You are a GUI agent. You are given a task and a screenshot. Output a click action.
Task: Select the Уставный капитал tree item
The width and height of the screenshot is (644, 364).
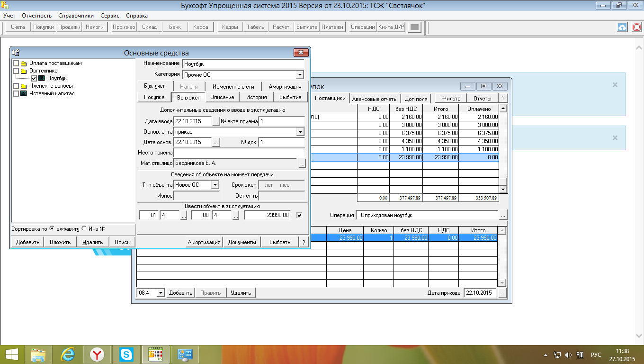(x=52, y=93)
